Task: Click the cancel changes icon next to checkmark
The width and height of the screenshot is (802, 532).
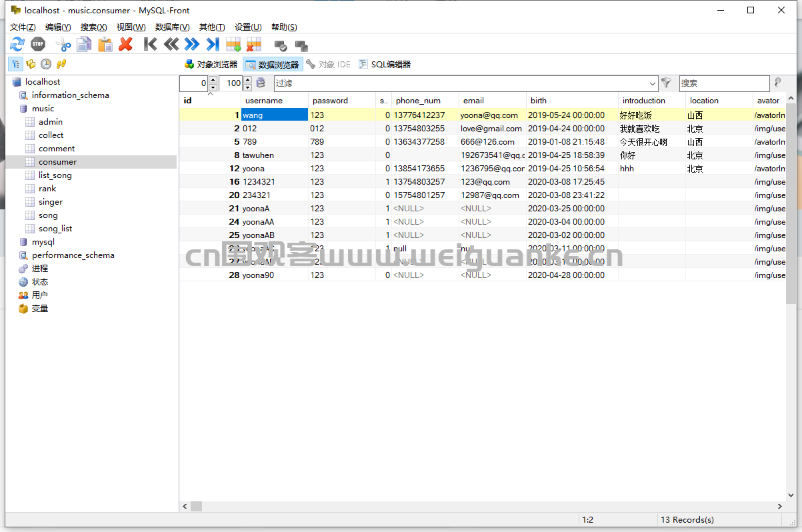Action: point(301,45)
